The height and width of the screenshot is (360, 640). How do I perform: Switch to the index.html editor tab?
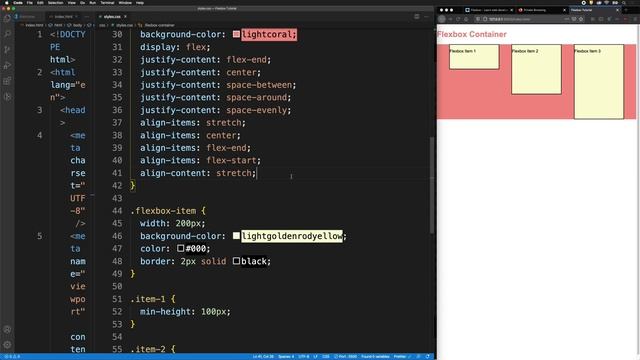[x=63, y=17]
